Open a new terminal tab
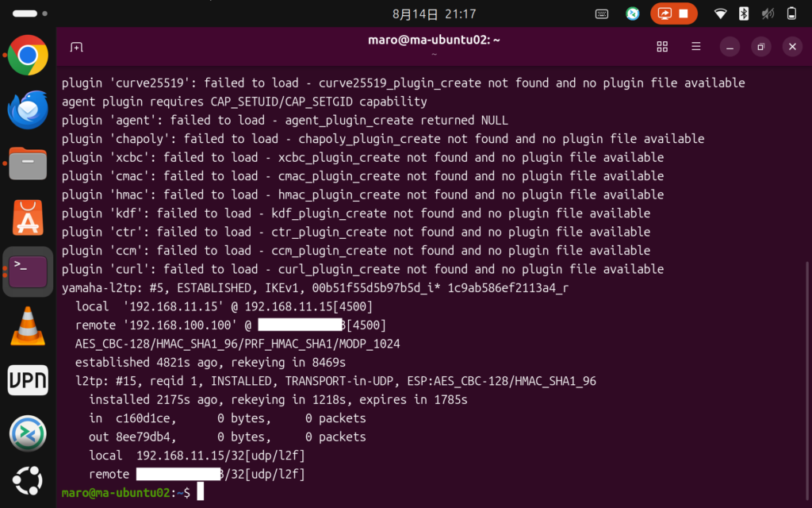812x508 pixels. tap(76, 47)
